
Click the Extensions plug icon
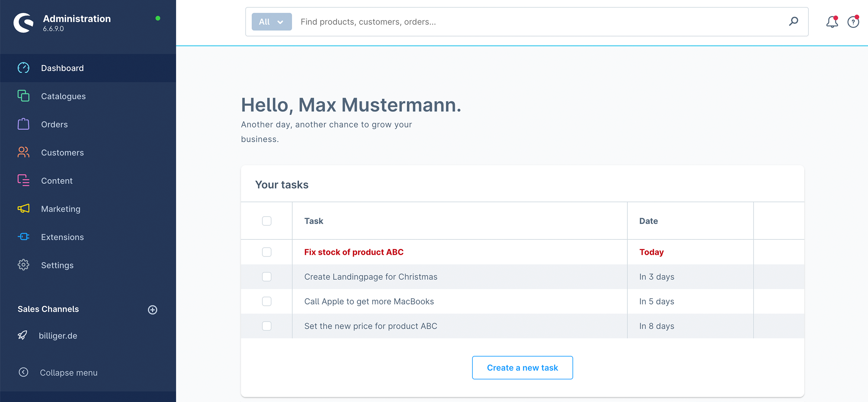pos(23,237)
